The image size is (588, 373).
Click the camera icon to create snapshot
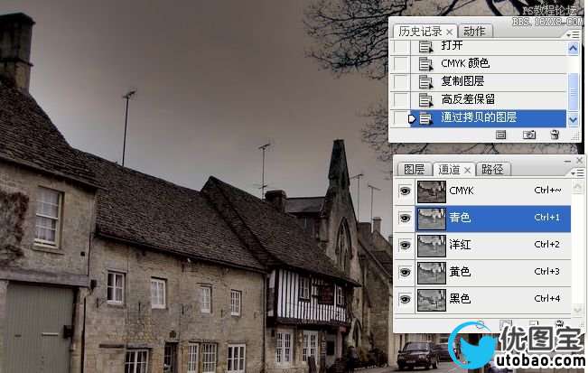(529, 135)
